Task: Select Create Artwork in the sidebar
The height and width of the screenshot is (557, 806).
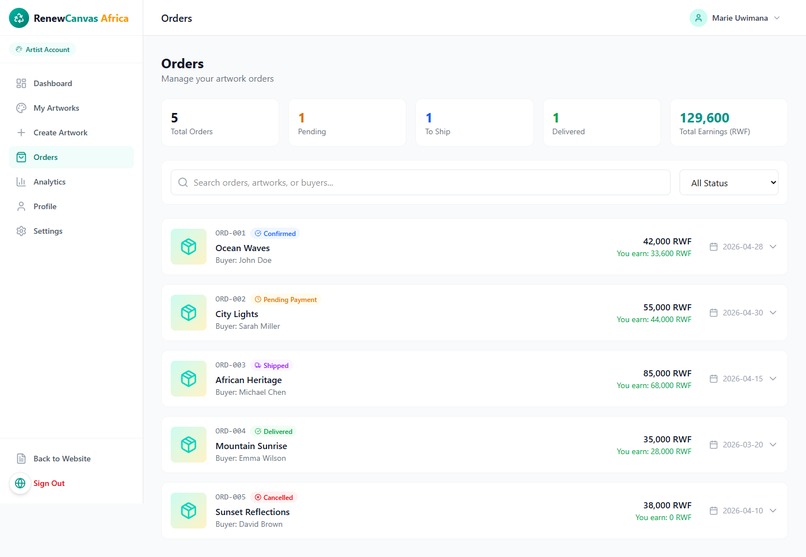Action: pyautogui.click(x=71, y=133)
